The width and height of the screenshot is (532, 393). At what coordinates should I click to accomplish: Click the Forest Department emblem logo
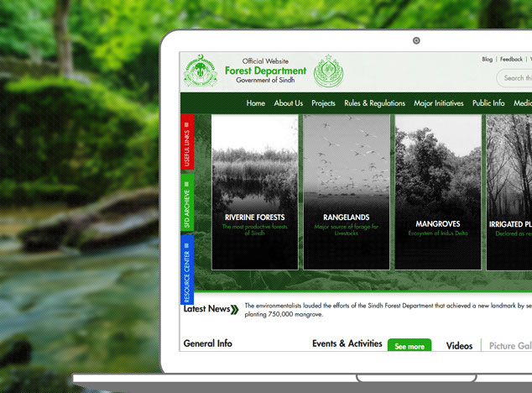pyautogui.click(x=200, y=71)
